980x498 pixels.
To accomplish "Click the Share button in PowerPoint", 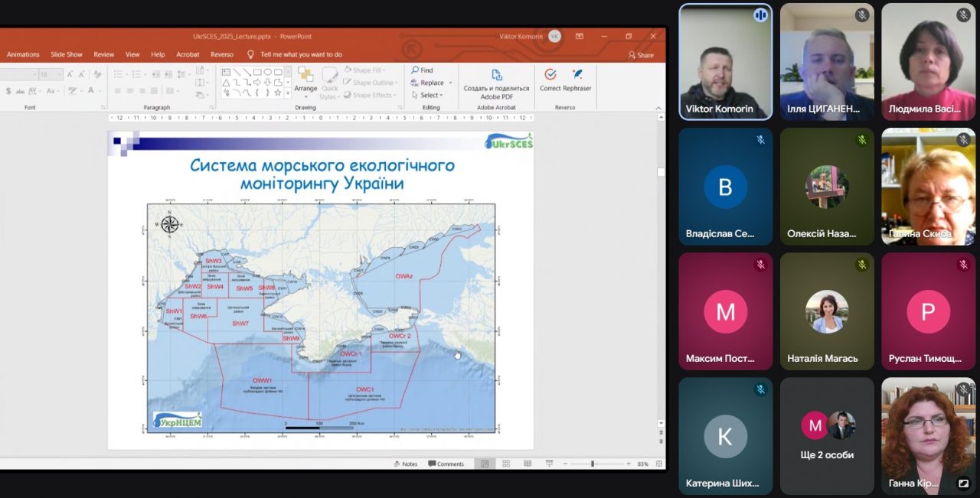I will (641, 55).
